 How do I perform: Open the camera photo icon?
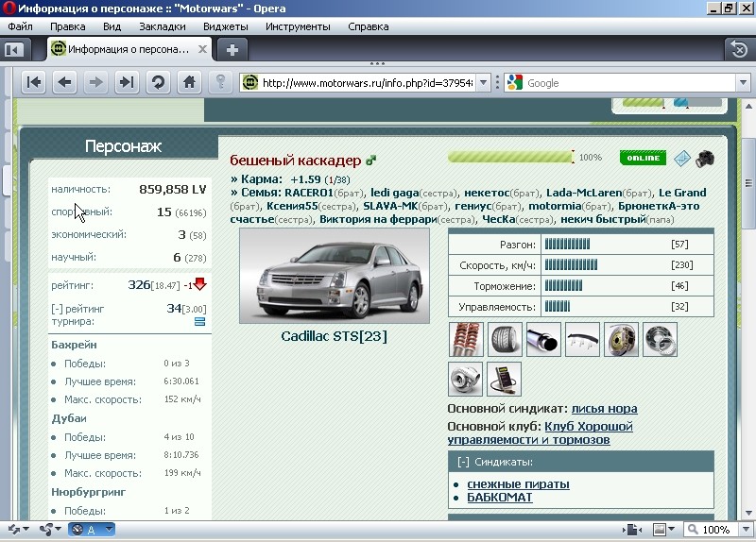pyautogui.click(x=705, y=159)
